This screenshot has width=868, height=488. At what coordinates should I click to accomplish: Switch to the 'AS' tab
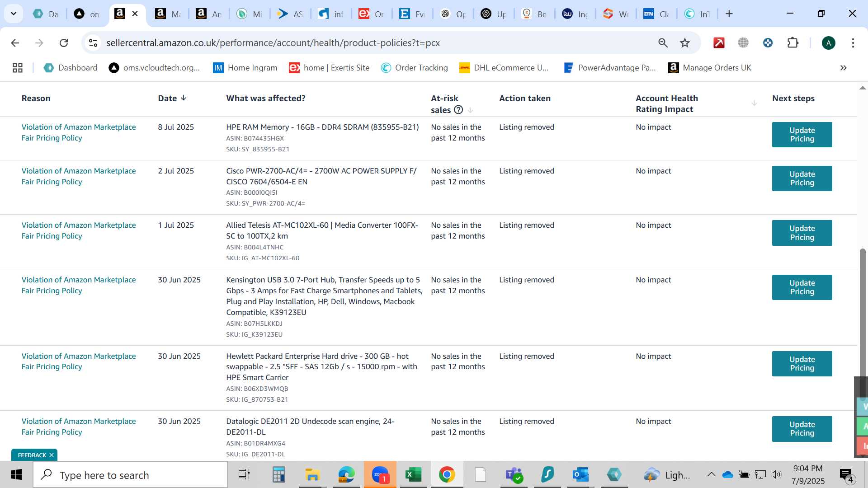coord(291,14)
